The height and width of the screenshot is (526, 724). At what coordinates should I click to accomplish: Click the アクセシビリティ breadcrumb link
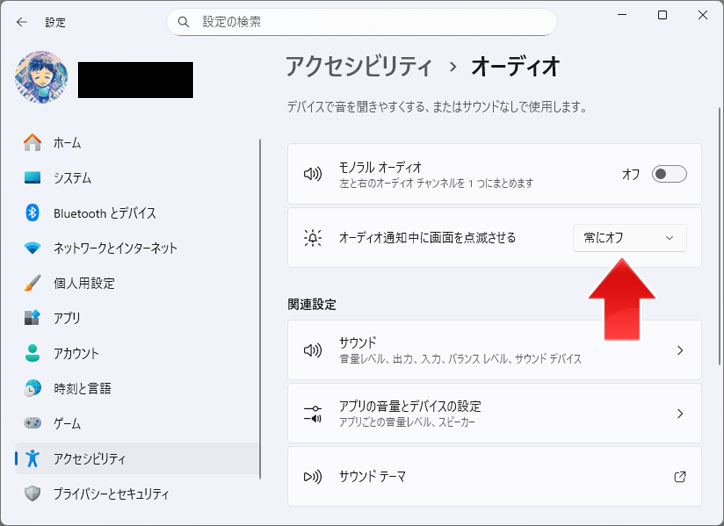point(359,67)
